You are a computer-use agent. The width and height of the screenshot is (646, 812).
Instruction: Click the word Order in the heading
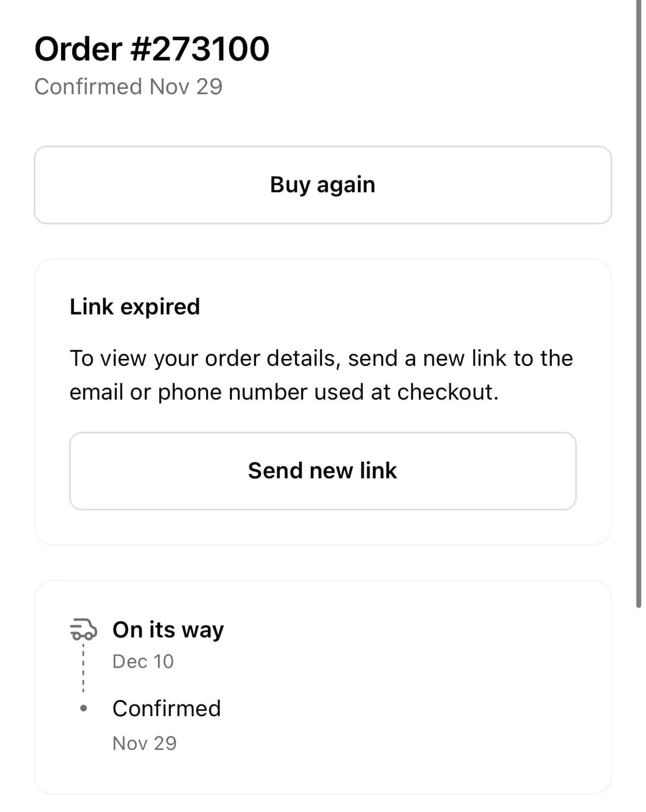click(x=78, y=49)
